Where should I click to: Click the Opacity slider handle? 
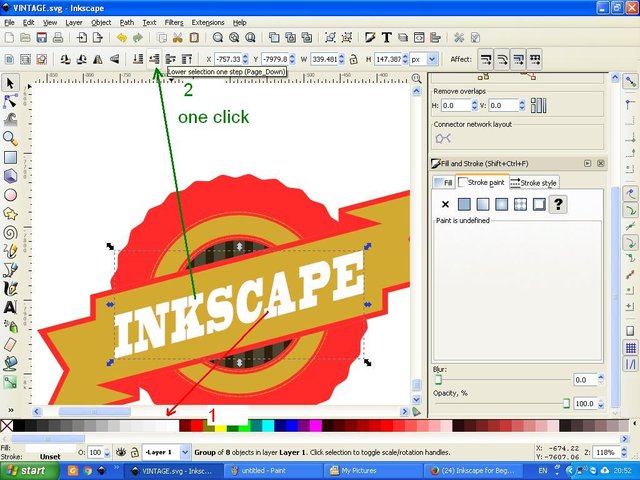[x=566, y=403]
